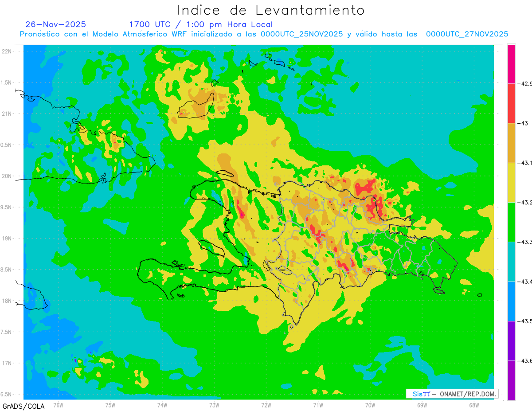Click the GrADS/COLA credit text

(23, 406)
